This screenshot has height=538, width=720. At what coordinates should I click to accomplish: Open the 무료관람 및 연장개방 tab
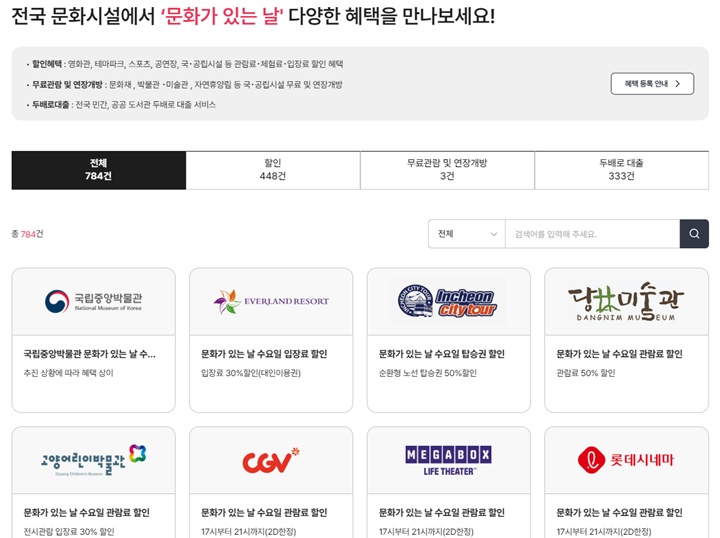pyautogui.click(x=447, y=170)
